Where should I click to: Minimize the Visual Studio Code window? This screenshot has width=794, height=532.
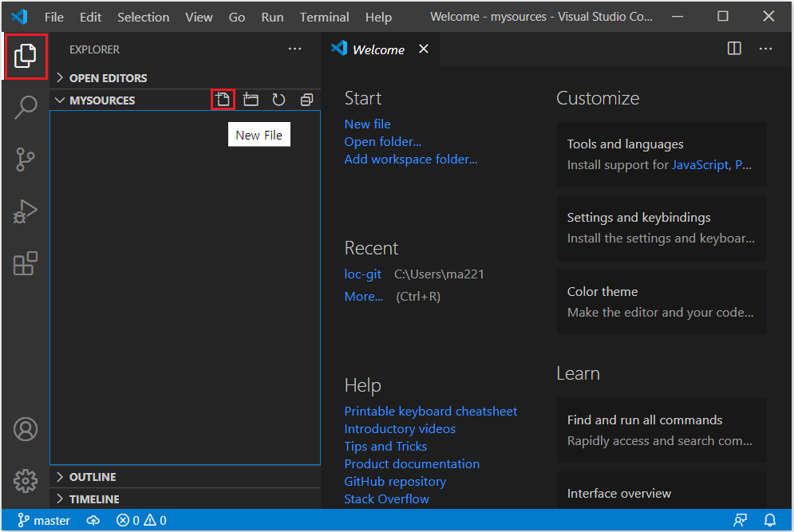click(677, 16)
